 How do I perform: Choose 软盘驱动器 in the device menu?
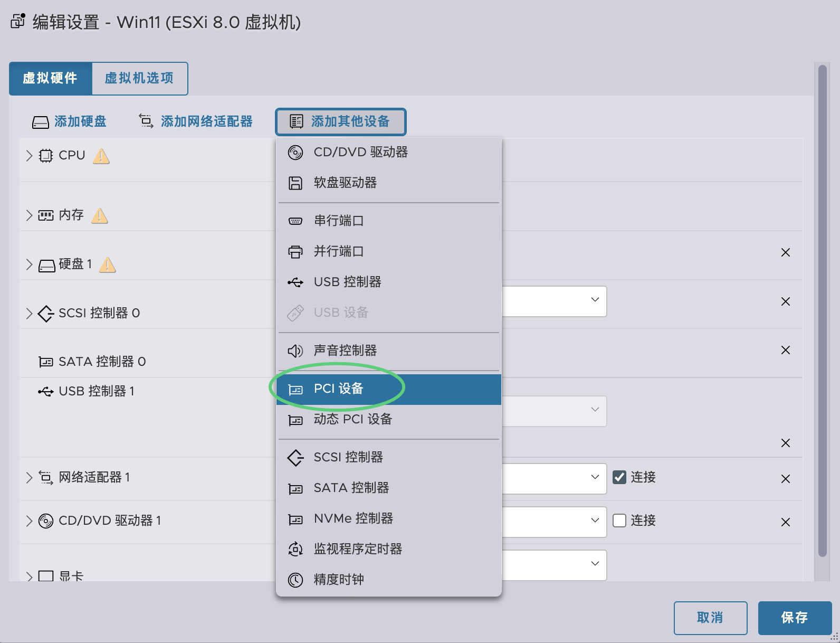pos(345,183)
